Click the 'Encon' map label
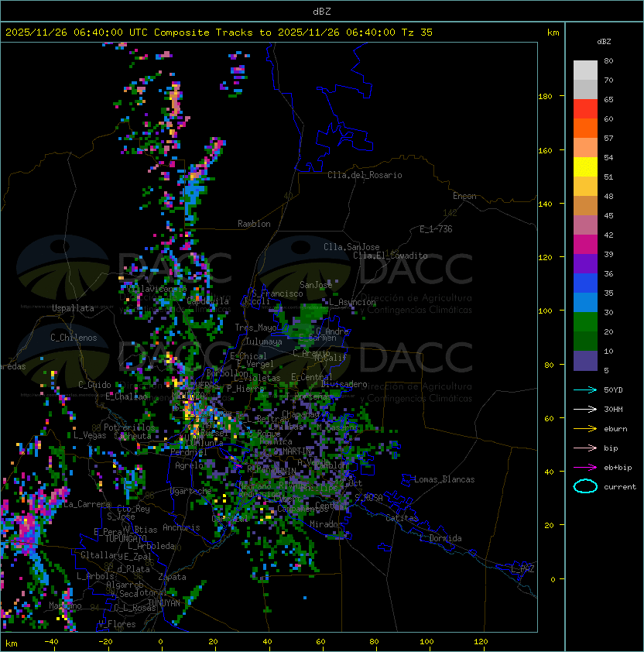Screen dimensions: 644x652 point(464,196)
